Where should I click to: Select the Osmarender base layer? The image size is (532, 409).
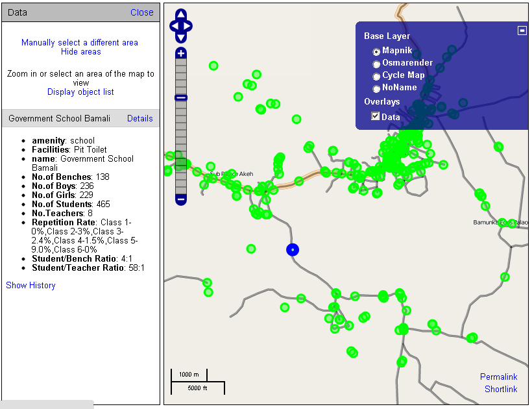tap(376, 64)
